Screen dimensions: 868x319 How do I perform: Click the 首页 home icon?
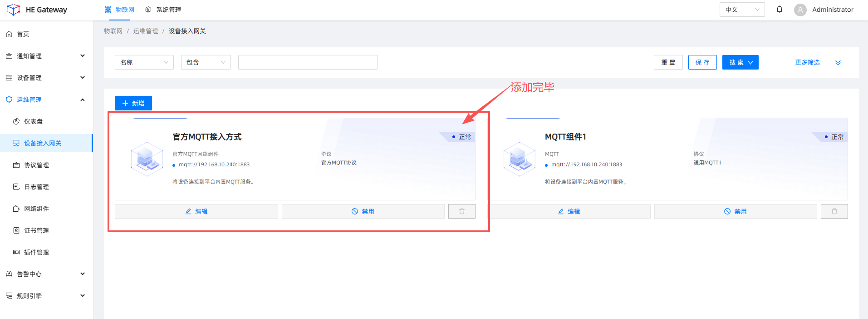9,34
